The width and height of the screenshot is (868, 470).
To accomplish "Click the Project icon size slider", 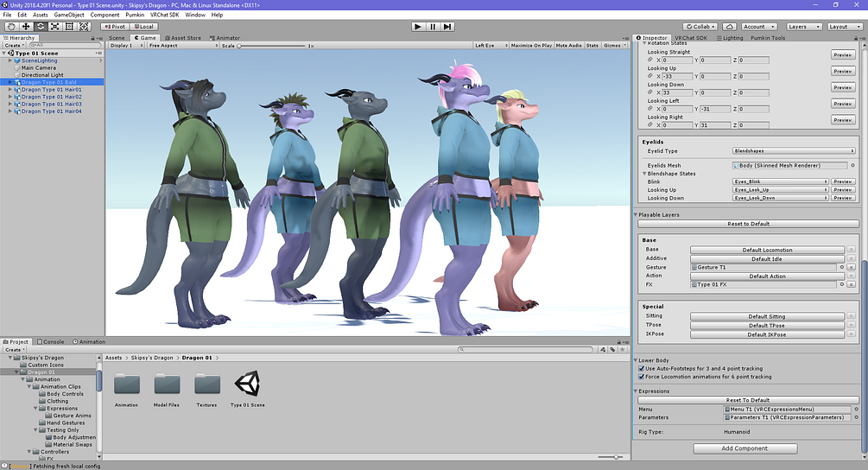I will click(611, 457).
